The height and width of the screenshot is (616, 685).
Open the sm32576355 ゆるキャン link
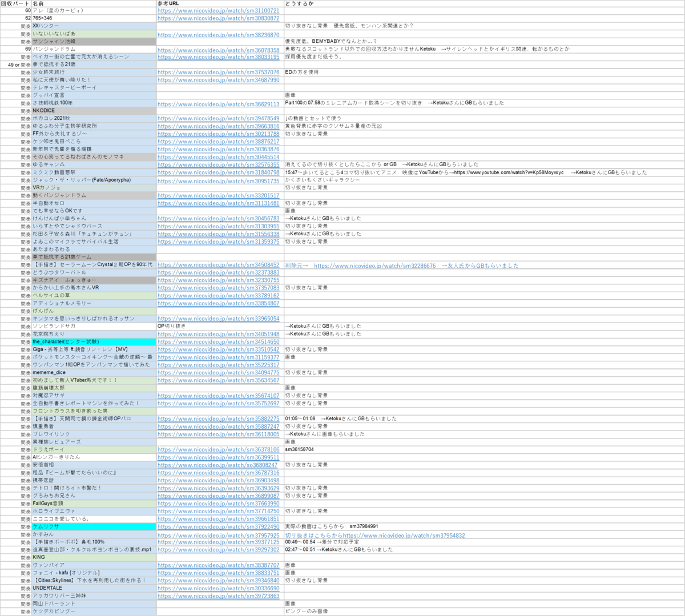click(x=219, y=165)
